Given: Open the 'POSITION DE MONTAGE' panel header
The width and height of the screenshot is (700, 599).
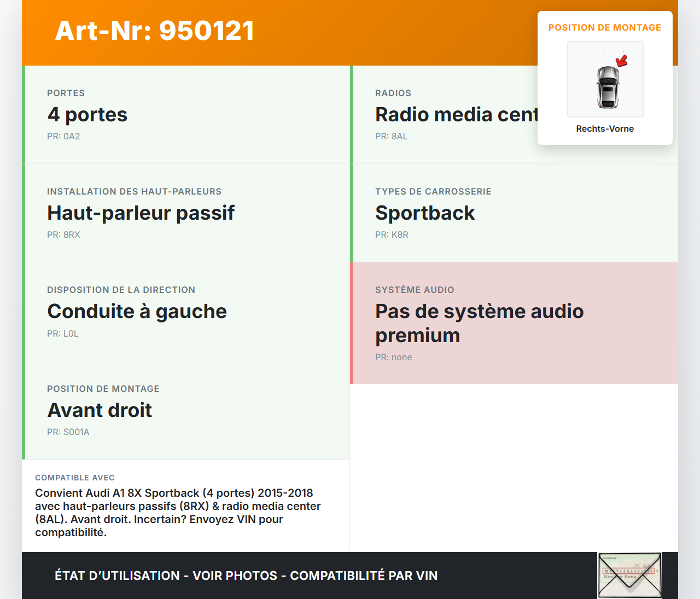Looking at the screenshot, I should pyautogui.click(x=605, y=27).
